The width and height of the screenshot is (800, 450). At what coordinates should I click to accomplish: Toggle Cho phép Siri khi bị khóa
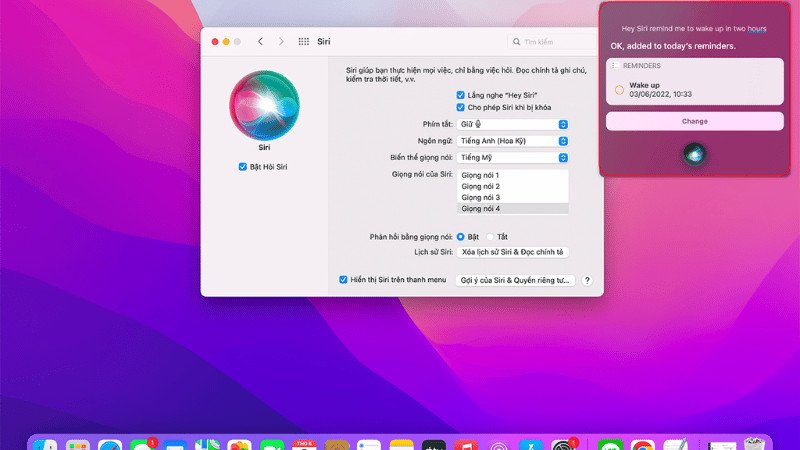460,107
